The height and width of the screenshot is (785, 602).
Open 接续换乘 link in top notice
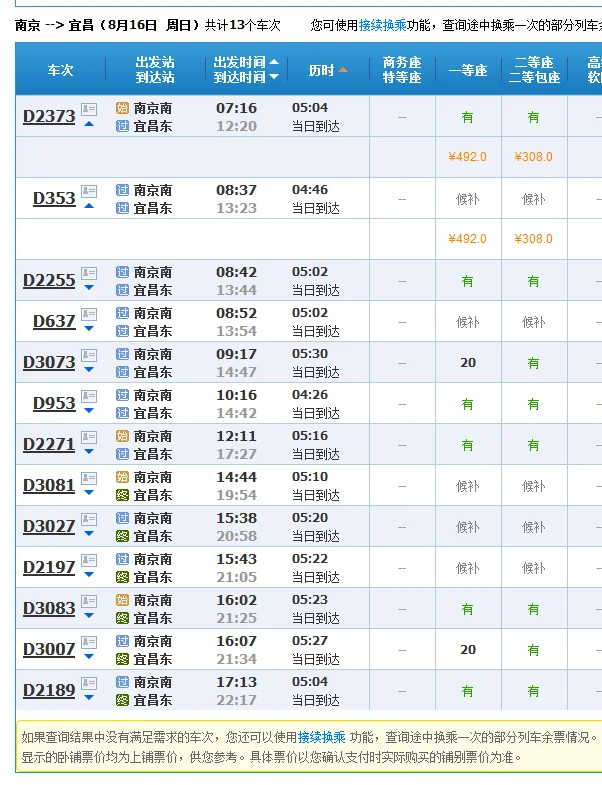[383, 25]
